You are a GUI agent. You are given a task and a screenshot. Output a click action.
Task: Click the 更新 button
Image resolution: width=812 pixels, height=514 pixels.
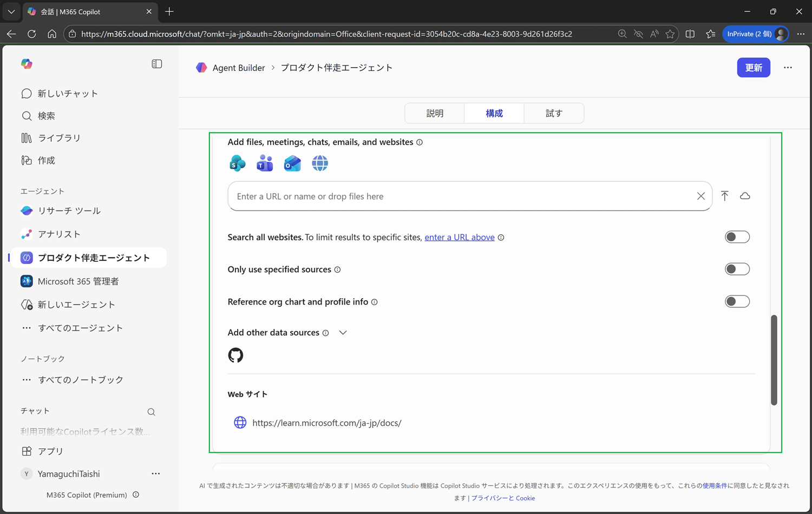click(x=754, y=68)
